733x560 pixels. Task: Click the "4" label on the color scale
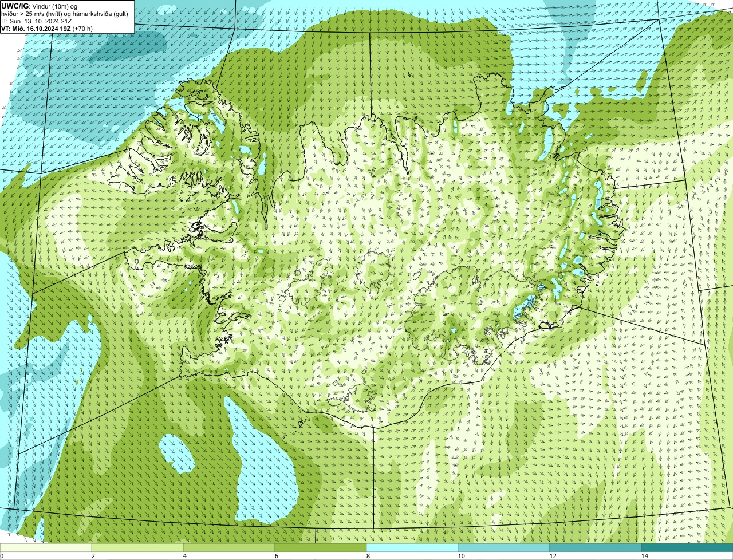point(184,556)
